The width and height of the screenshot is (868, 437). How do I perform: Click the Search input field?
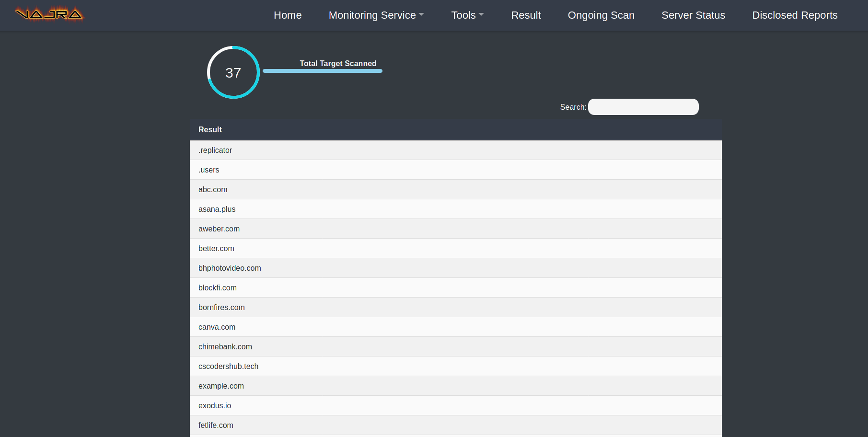coord(643,107)
